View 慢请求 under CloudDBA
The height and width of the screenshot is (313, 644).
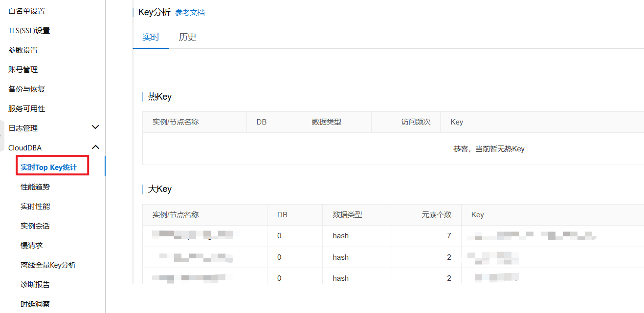[x=31, y=245]
